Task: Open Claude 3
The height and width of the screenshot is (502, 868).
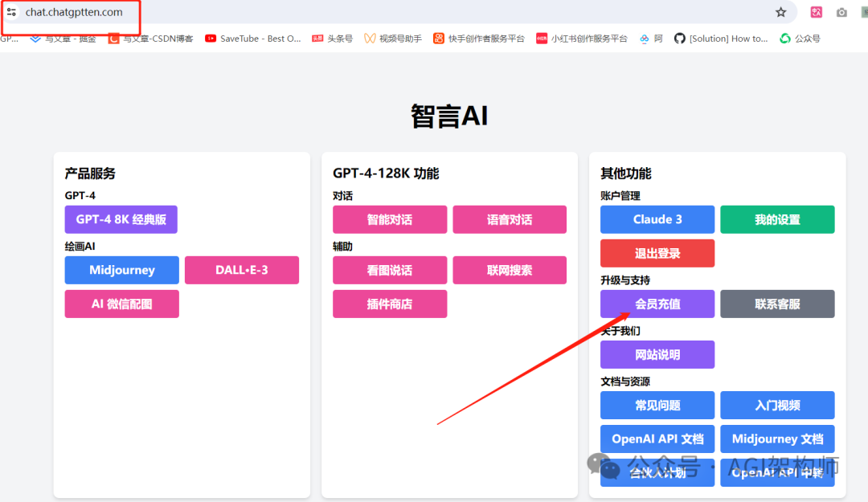Action: pyautogui.click(x=657, y=219)
